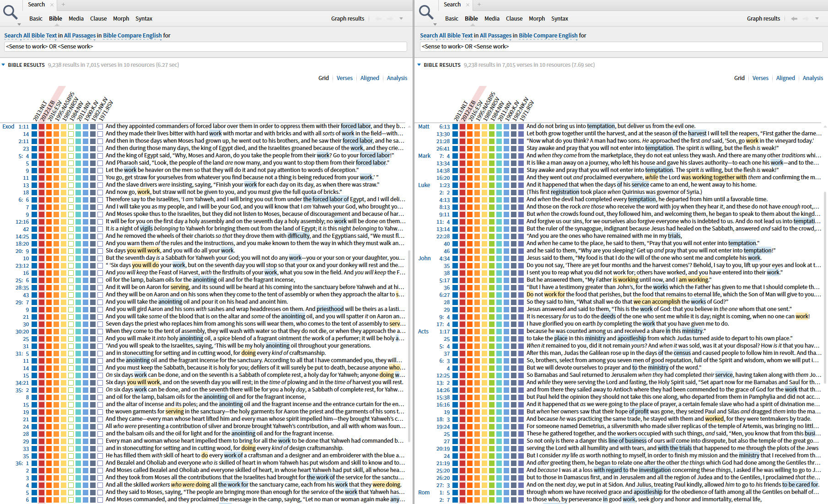The width and height of the screenshot is (828, 504).
Task: Click Graph results in the right panel
Action: coord(763,19)
